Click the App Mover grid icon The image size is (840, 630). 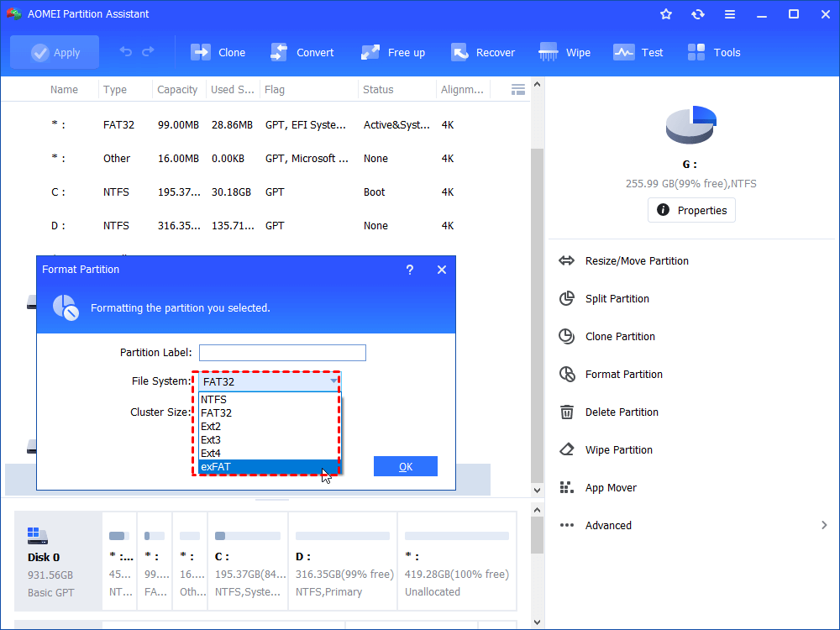coord(567,487)
